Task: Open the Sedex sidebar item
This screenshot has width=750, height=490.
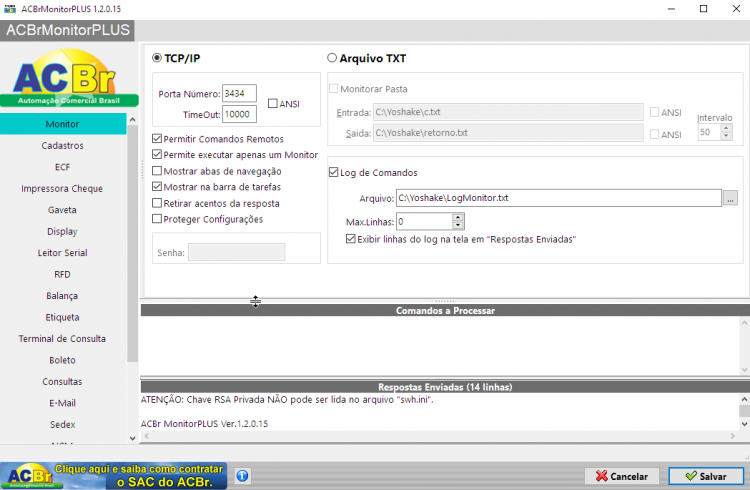Action: (x=63, y=424)
